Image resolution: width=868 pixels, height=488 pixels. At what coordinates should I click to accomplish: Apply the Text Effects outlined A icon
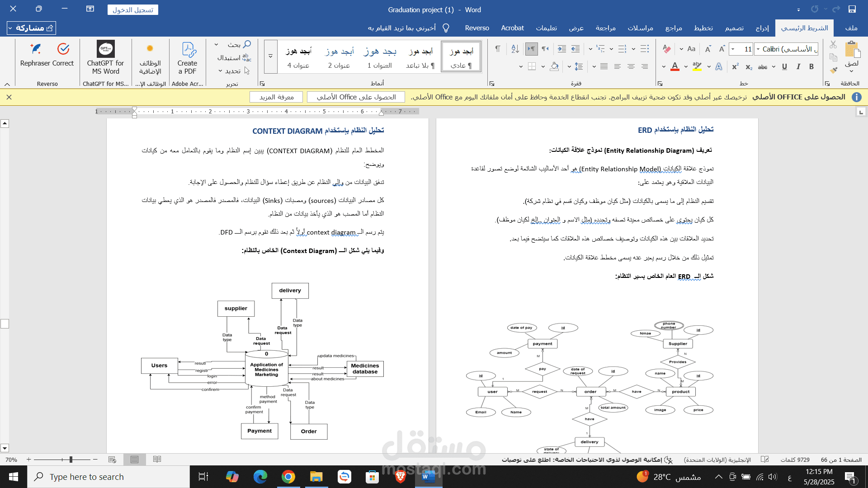point(719,66)
